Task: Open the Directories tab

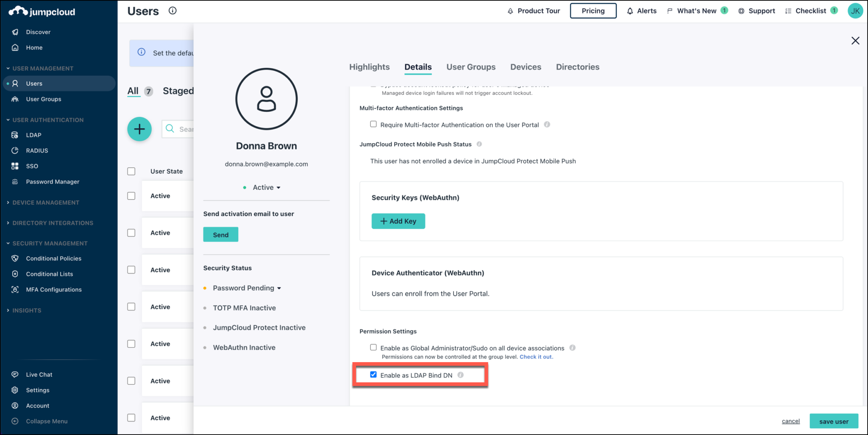Action: point(578,66)
